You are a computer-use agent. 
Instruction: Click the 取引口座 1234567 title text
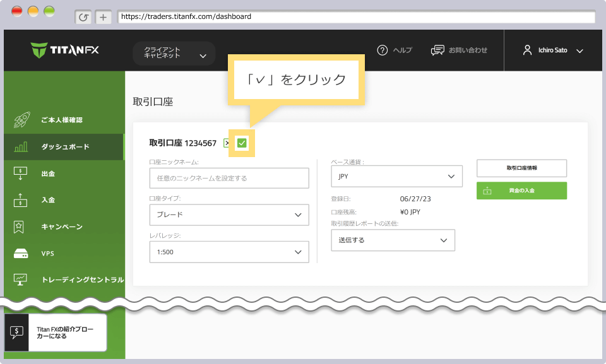183,143
